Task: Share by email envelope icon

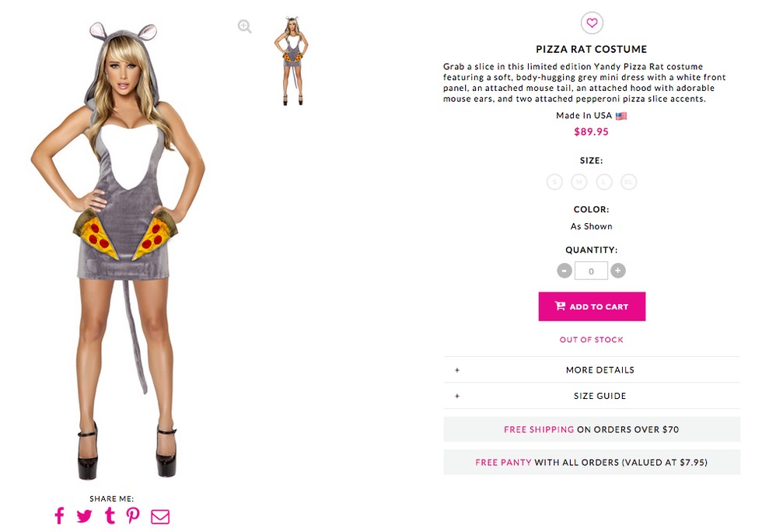Action: tap(160, 516)
